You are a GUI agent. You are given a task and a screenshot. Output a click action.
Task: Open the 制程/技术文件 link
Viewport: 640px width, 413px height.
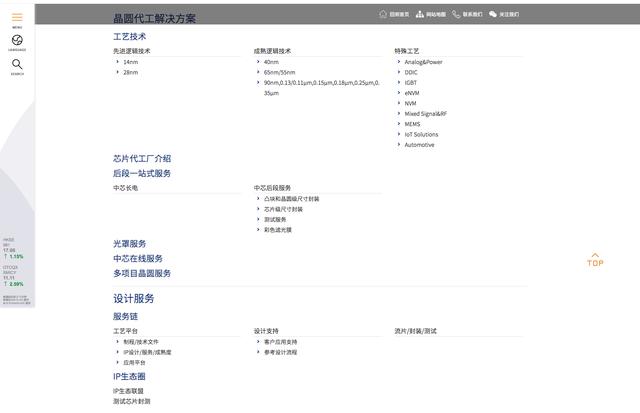pyautogui.click(x=141, y=342)
